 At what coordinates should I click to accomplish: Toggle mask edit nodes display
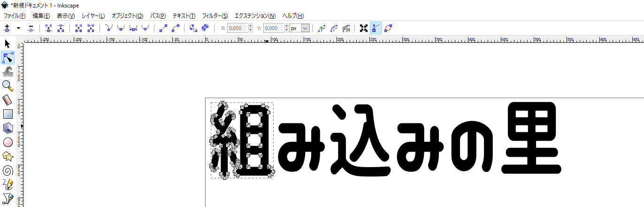pos(334,28)
